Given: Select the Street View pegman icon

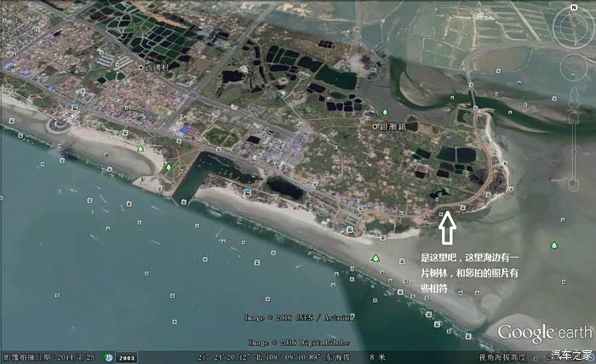Looking at the screenshot, I should tap(574, 99).
